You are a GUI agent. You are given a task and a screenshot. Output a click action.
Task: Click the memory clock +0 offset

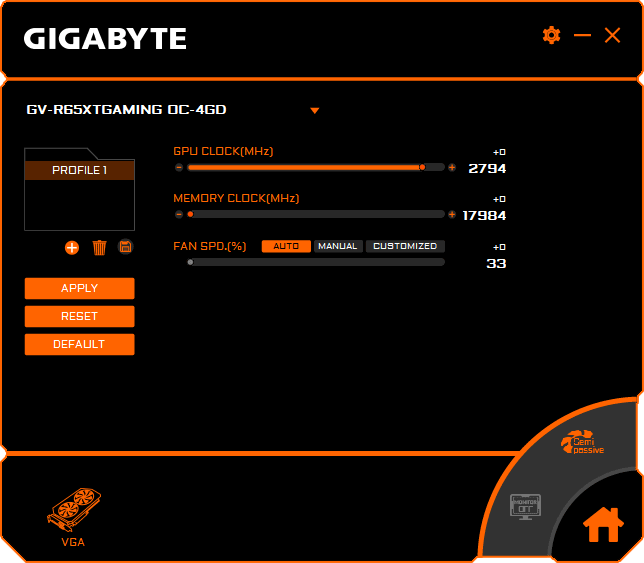(499, 199)
